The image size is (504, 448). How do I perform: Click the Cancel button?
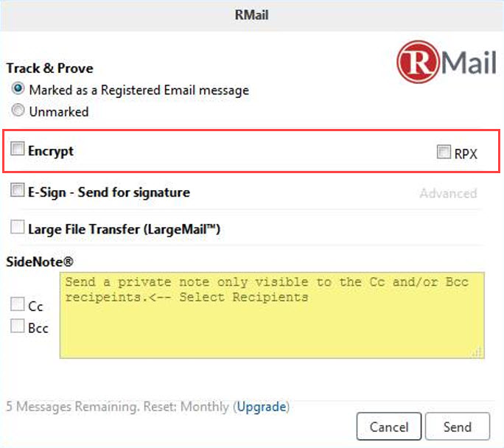(389, 427)
